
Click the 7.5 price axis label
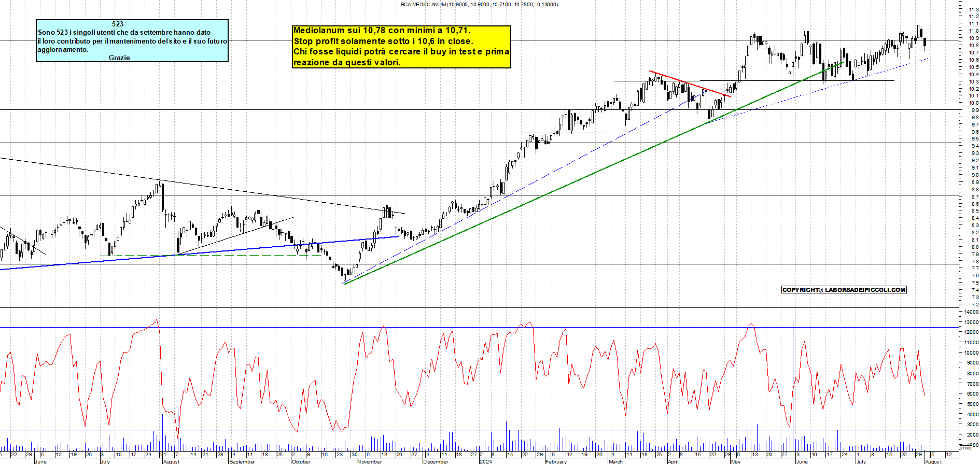point(975,283)
